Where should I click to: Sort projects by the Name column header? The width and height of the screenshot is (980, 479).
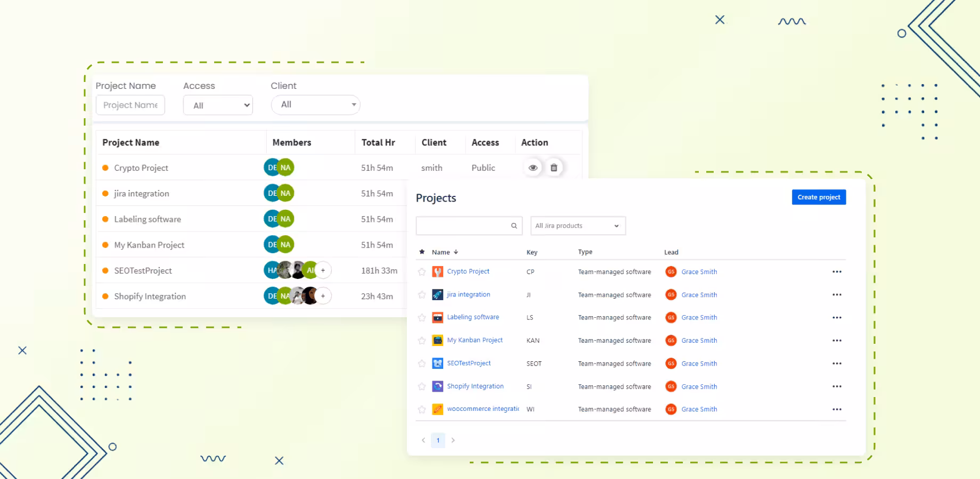coord(441,252)
